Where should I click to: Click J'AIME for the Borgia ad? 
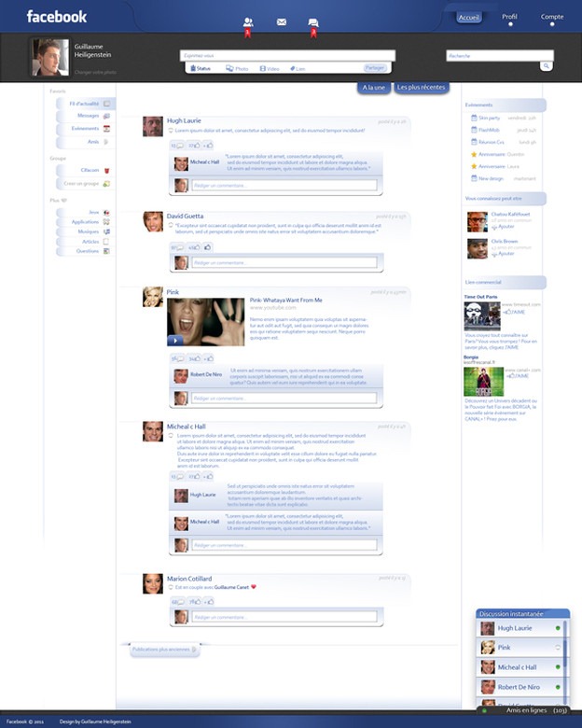tap(518, 376)
